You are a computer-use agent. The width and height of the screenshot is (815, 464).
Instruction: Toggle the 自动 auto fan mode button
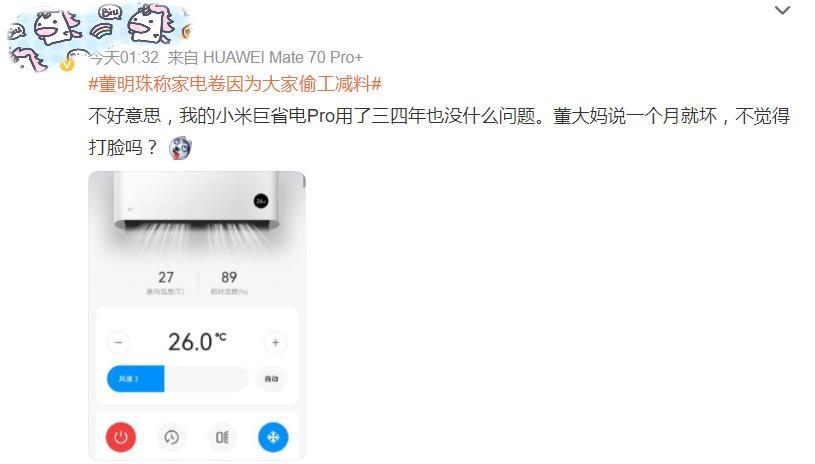[271, 379]
